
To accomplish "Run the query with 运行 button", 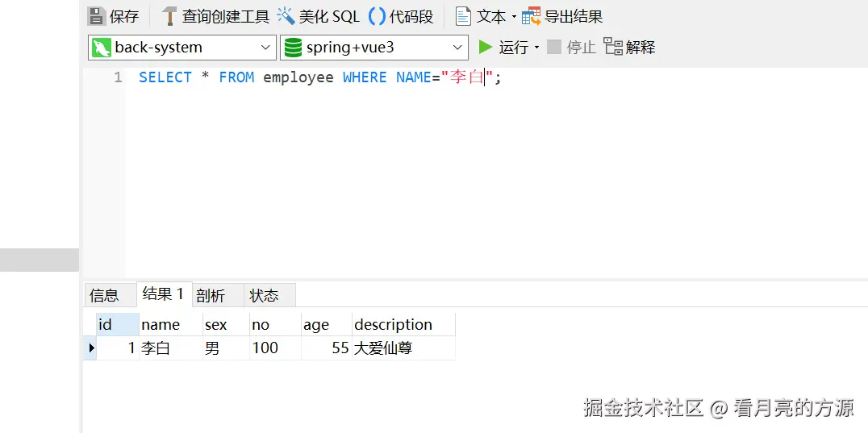I will point(503,47).
